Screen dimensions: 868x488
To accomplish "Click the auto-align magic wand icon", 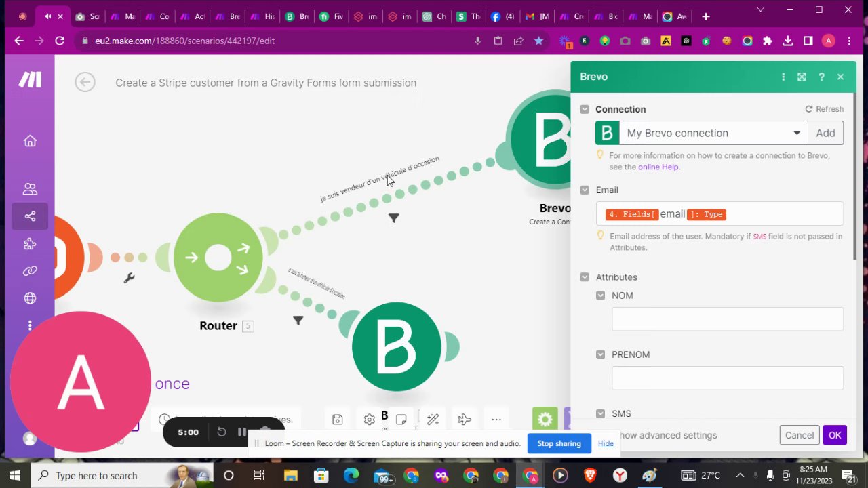I will [x=433, y=420].
